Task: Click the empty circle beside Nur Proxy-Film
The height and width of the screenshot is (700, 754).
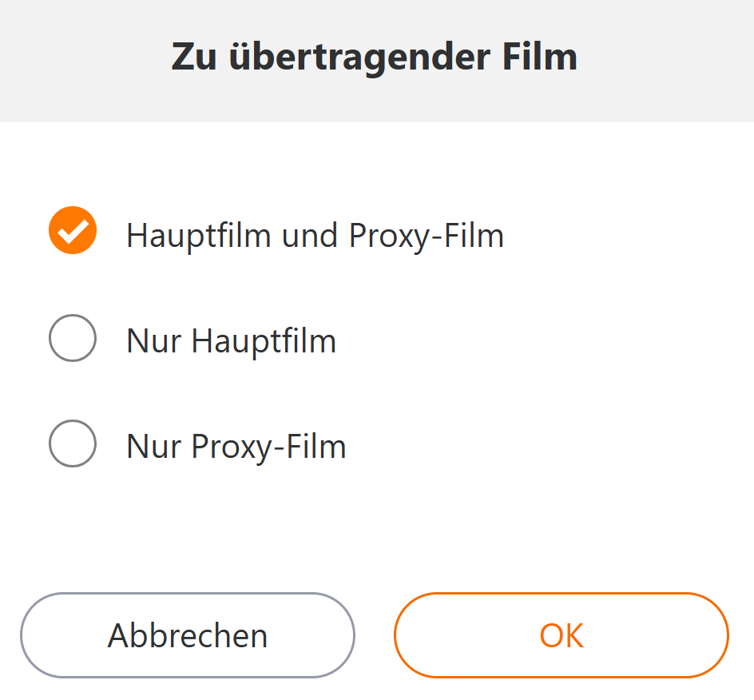Action: click(x=73, y=443)
